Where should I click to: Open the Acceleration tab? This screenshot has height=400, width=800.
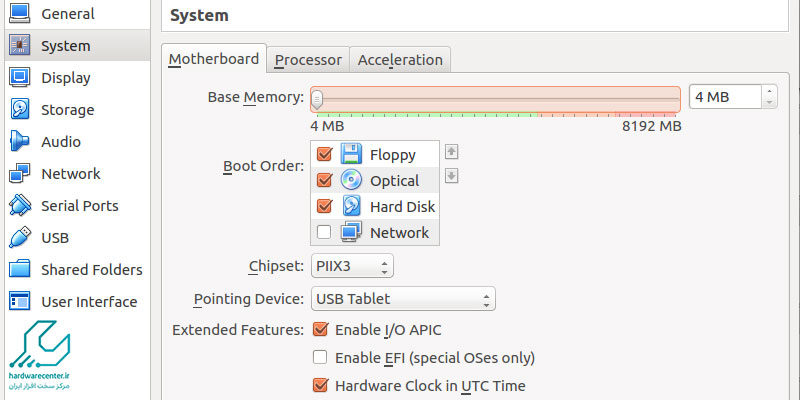[x=400, y=60]
